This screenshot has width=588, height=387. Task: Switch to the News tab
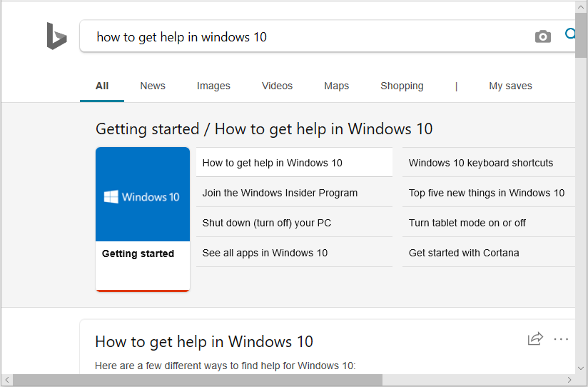click(x=153, y=86)
